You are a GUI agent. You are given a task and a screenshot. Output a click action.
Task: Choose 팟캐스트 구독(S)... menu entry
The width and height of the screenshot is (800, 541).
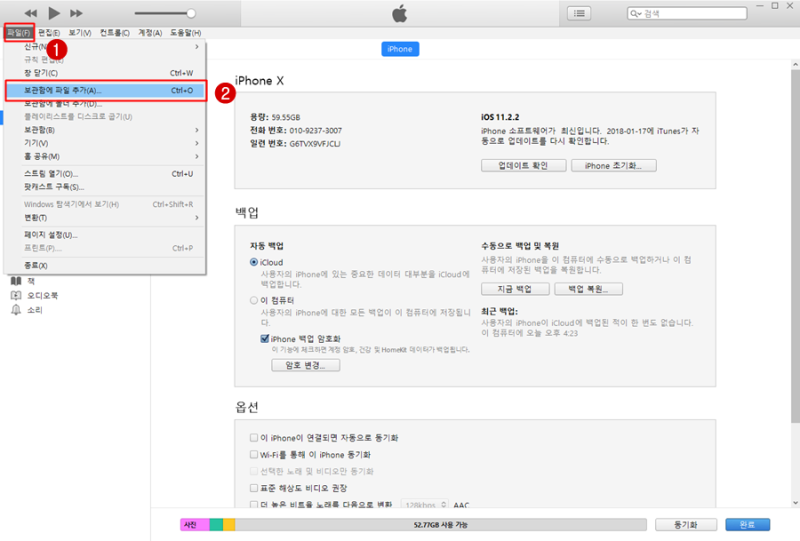click(x=106, y=187)
